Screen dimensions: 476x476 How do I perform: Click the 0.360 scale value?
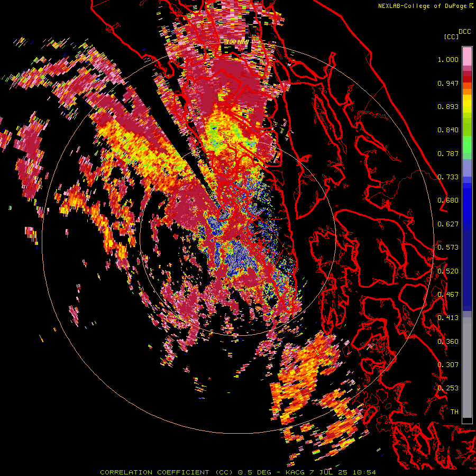[x=448, y=342]
